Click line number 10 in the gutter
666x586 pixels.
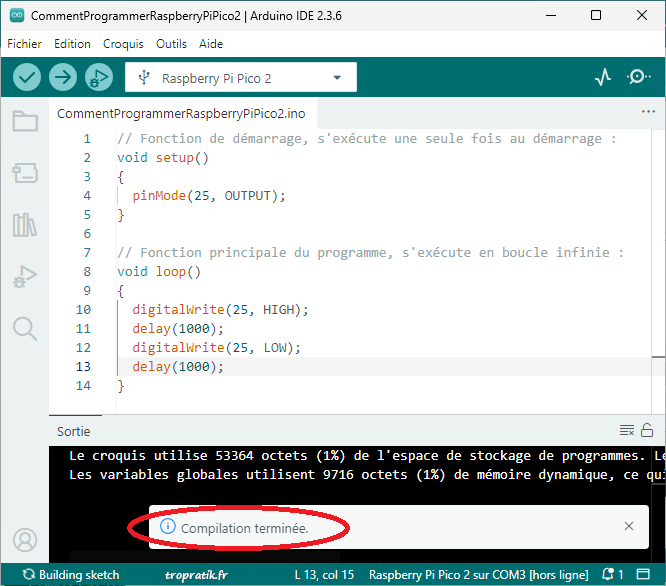click(83, 310)
